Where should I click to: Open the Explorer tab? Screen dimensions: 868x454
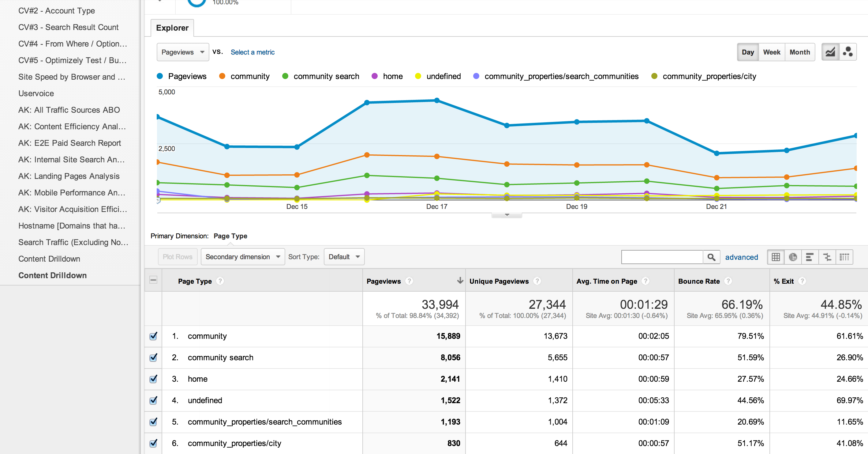(x=172, y=28)
